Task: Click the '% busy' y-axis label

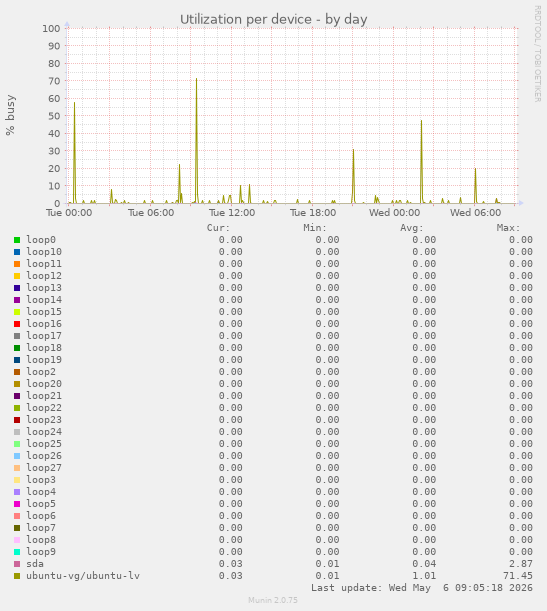Action: pos(10,115)
